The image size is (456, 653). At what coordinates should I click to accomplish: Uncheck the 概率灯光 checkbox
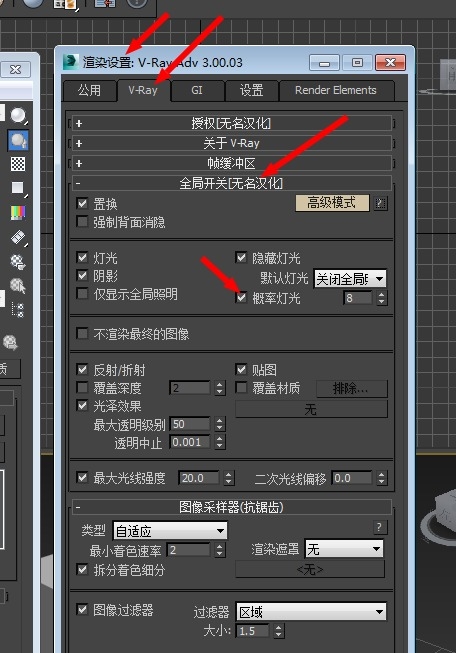point(241,297)
